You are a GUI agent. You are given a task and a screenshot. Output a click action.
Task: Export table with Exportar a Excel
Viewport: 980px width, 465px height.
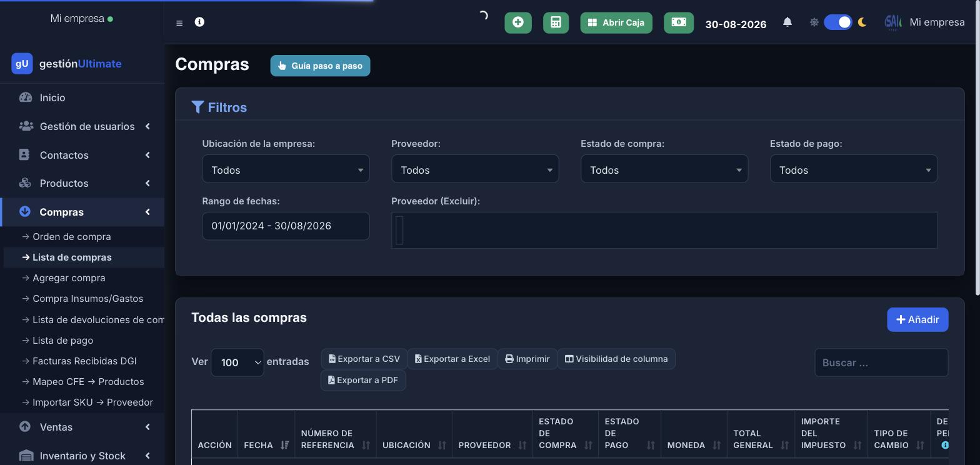(452, 359)
